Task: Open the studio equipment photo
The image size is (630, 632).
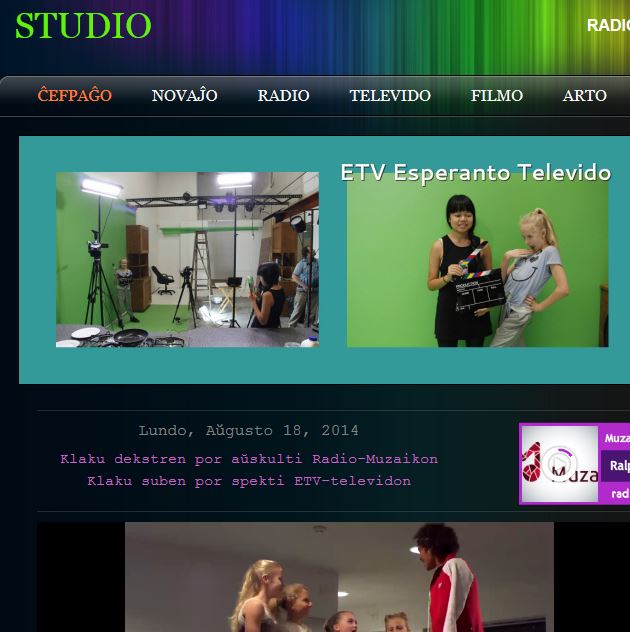Action: [187, 259]
